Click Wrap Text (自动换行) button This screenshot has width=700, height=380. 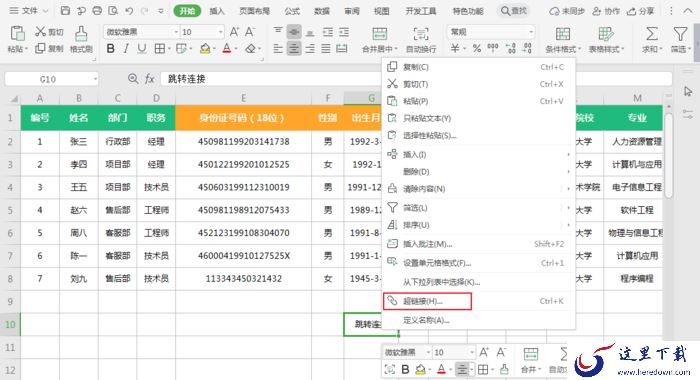point(421,39)
